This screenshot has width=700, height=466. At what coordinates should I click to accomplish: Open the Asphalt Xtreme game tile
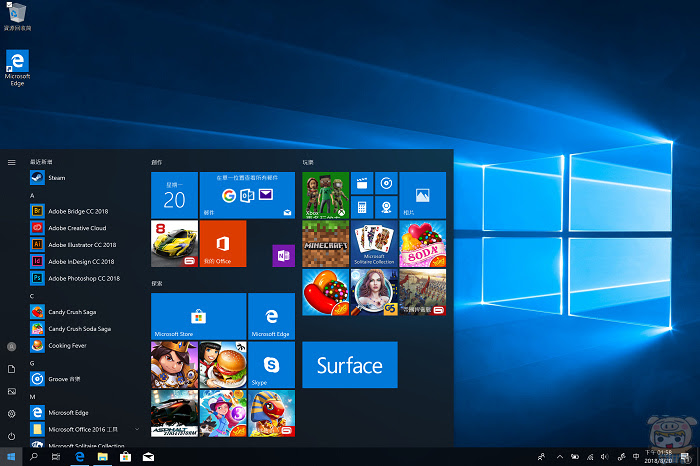(174, 413)
